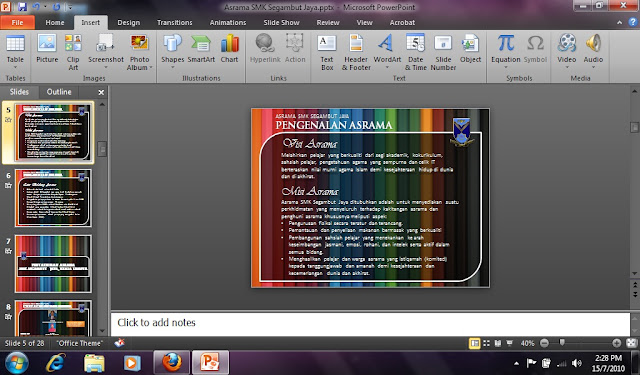Click the Photo Album icon
This screenshot has height=375, width=640.
[139, 43]
